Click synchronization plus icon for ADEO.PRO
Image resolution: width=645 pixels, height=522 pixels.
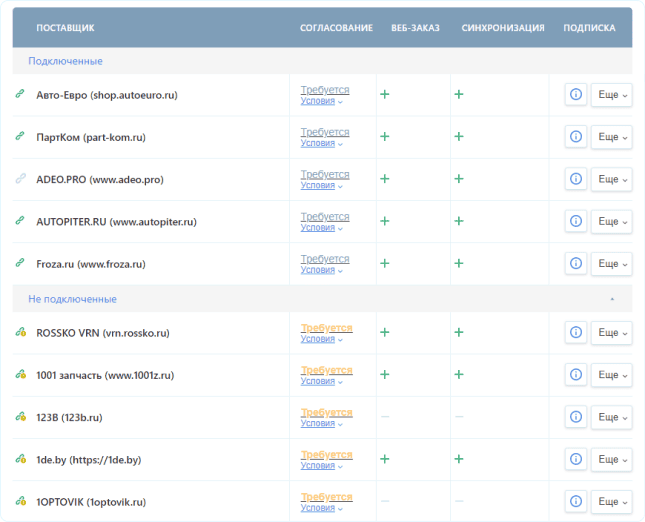(x=459, y=179)
